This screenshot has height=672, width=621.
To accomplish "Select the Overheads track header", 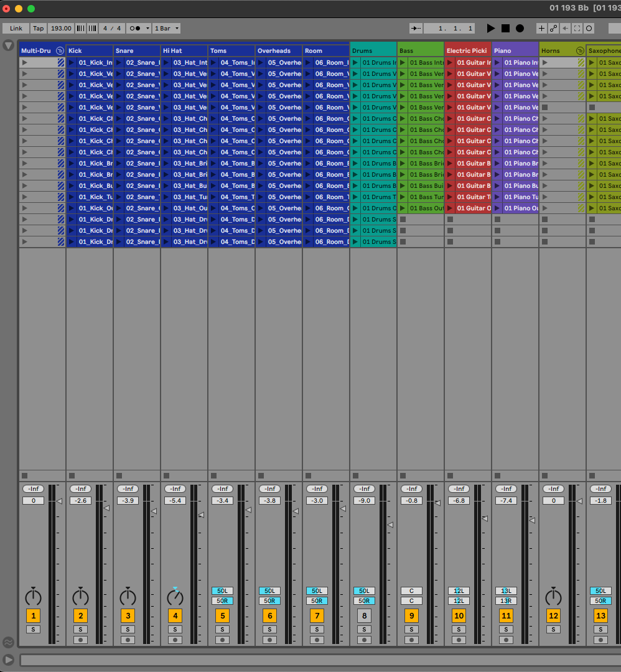I will (279, 50).
